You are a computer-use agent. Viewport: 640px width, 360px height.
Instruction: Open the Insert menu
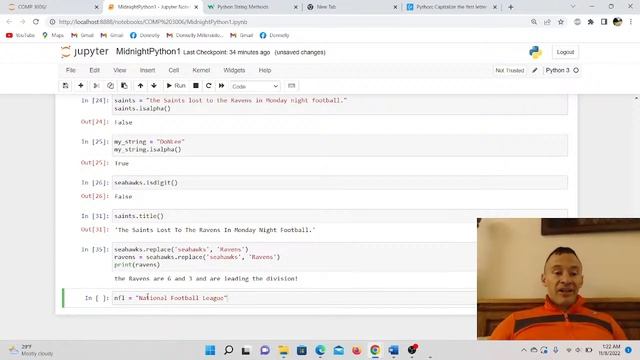coord(147,70)
